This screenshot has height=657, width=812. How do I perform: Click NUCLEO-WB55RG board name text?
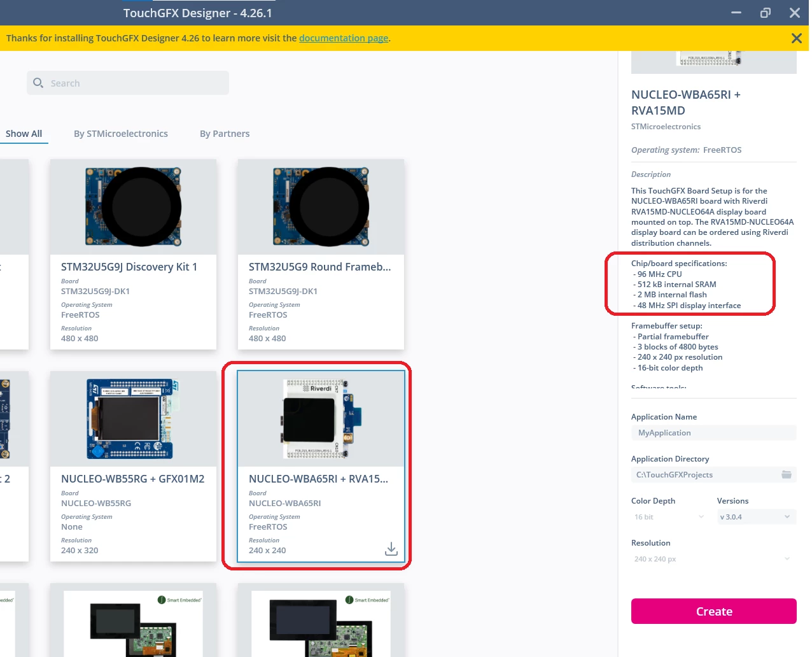tap(96, 504)
